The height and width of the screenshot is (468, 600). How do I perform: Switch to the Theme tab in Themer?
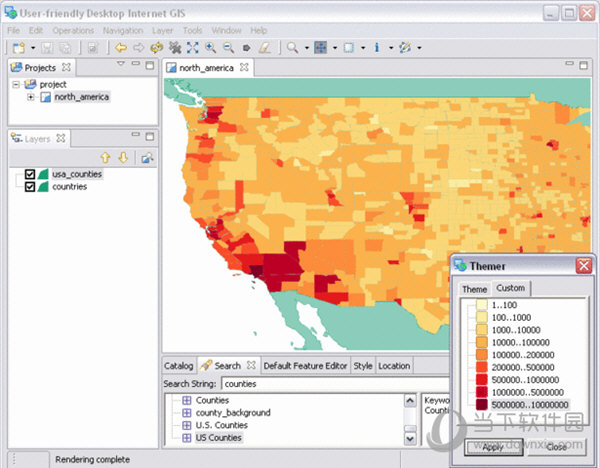474,288
